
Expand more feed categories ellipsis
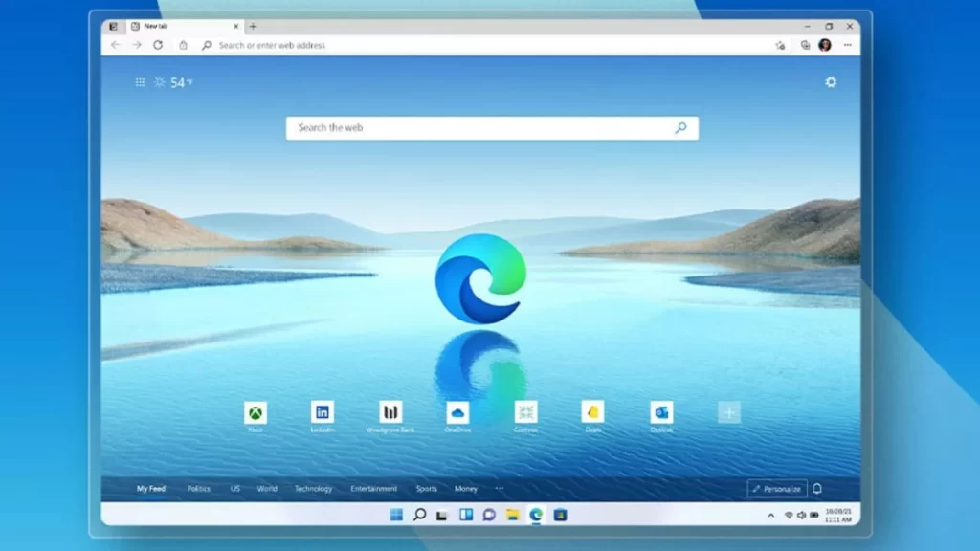[499, 489]
